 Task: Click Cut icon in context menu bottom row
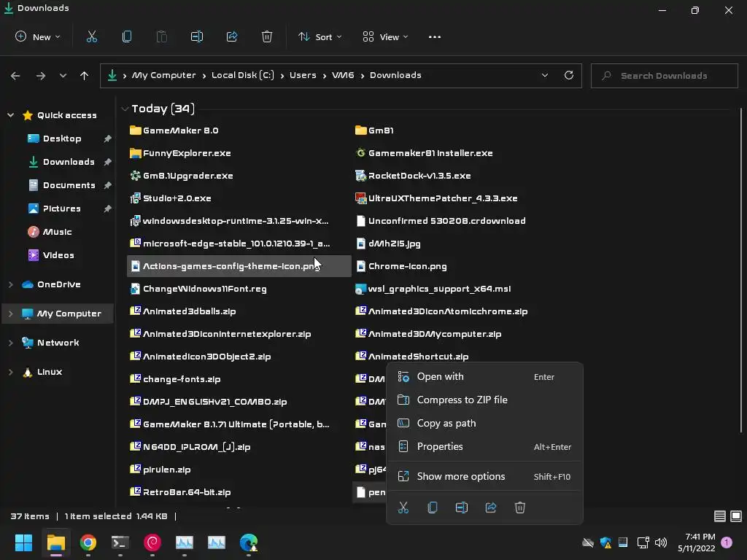(x=403, y=507)
